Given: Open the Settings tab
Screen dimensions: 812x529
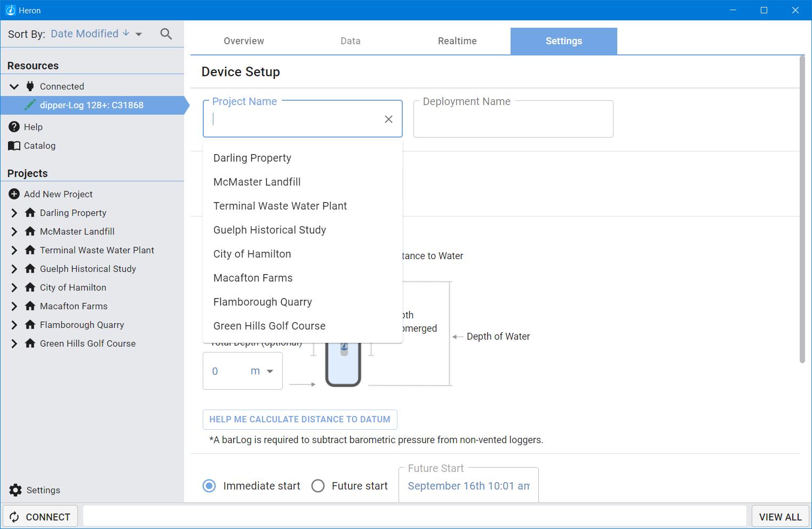Looking at the screenshot, I should click(x=564, y=41).
